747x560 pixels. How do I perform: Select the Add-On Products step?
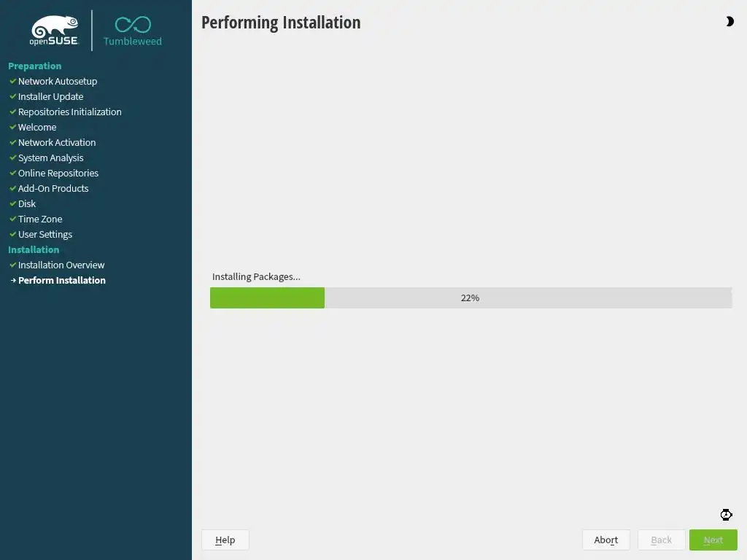pos(53,189)
